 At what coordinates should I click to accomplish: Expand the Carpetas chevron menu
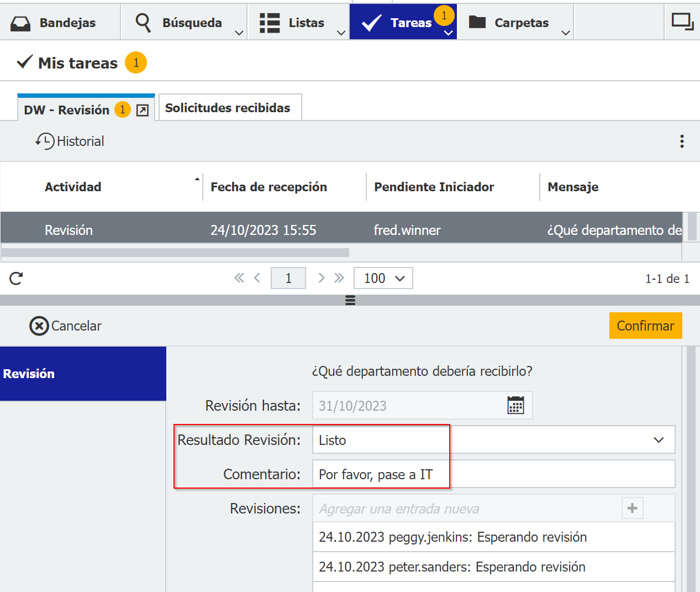click(x=565, y=32)
